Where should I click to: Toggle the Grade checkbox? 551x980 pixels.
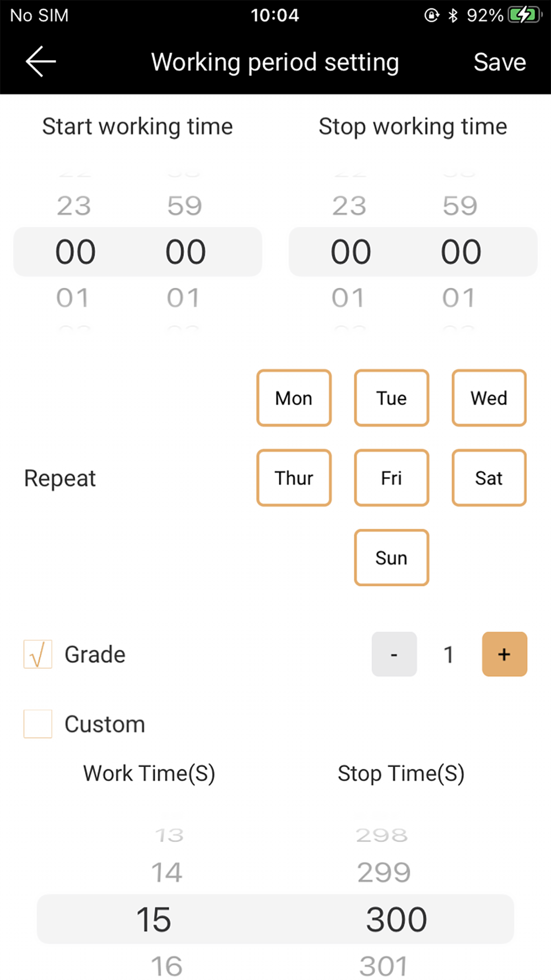[x=38, y=654]
